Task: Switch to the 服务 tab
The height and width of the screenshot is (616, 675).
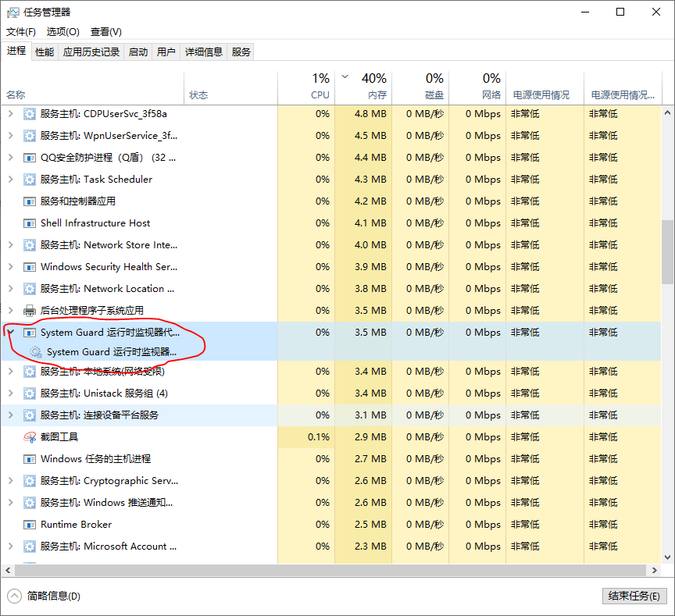Action: [x=241, y=52]
